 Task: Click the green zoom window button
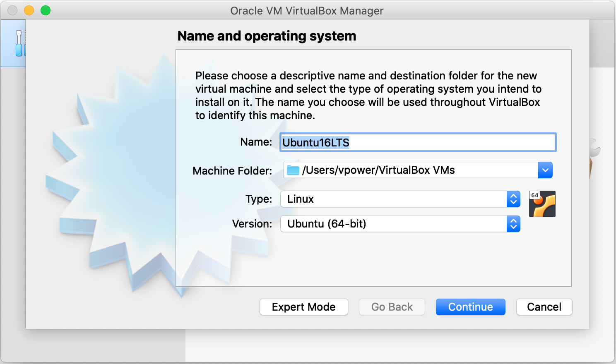point(46,10)
